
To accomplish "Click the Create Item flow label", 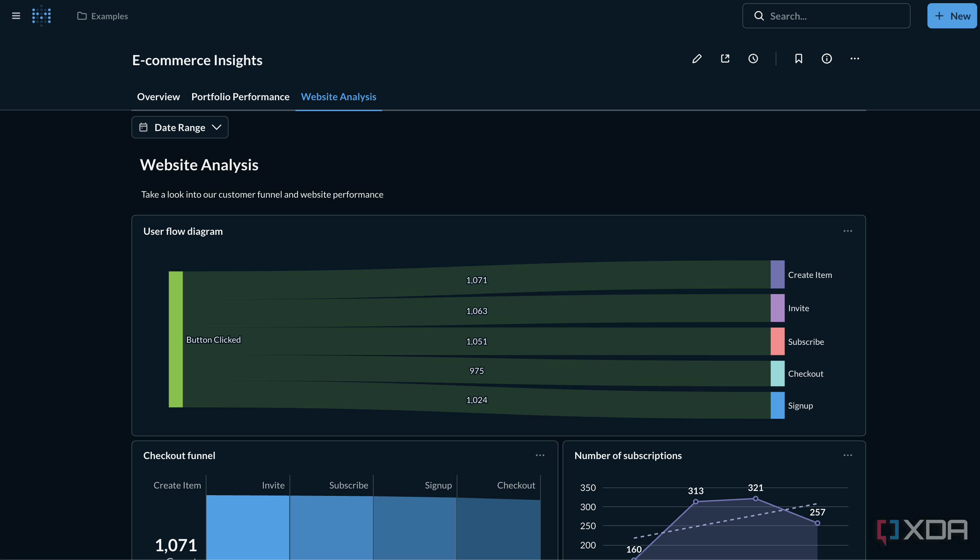I will point(810,275).
